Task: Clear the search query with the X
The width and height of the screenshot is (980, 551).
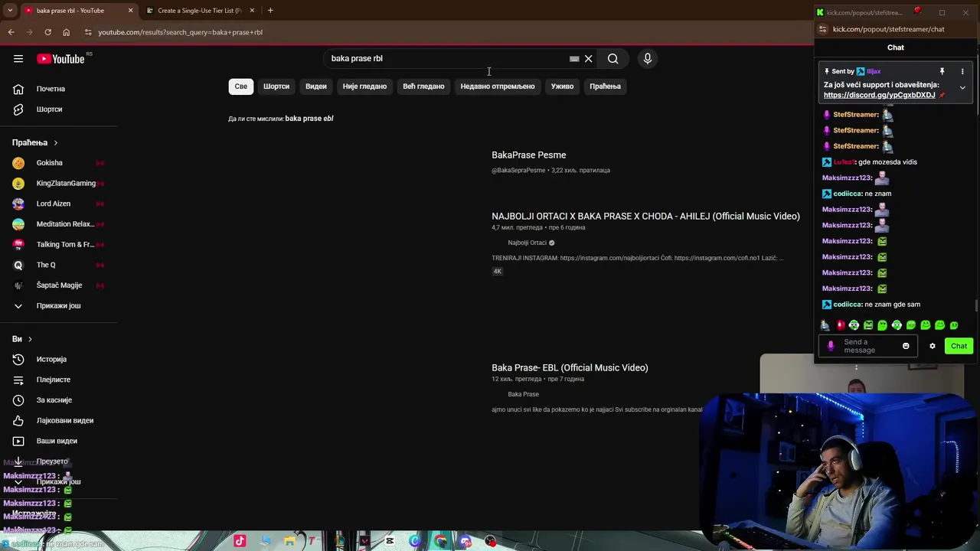Action: tap(589, 59)
